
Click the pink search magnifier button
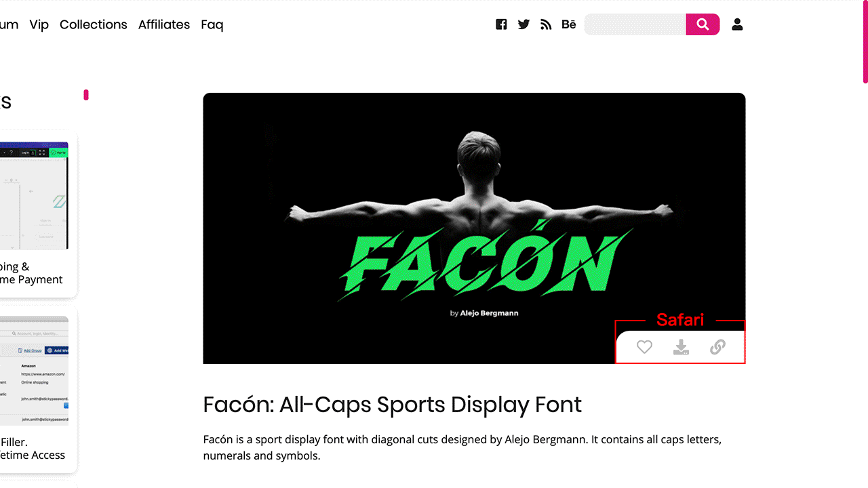(703, 24)
